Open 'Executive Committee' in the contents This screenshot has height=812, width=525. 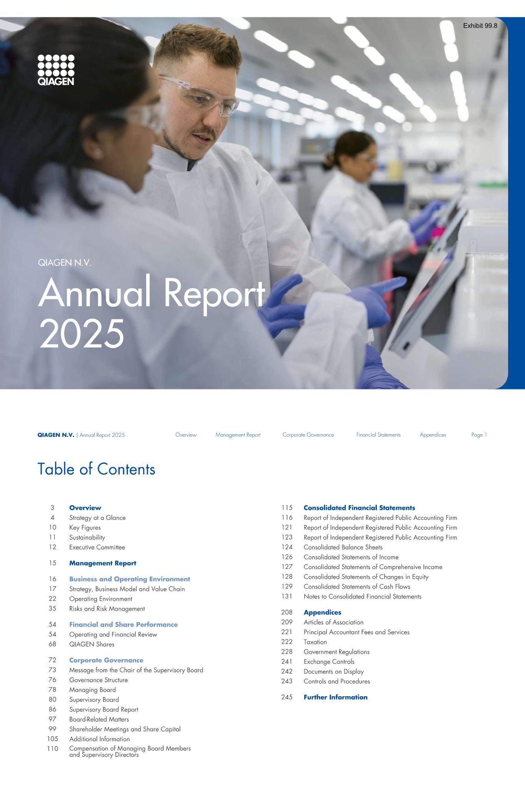click(x=97, y=547)
